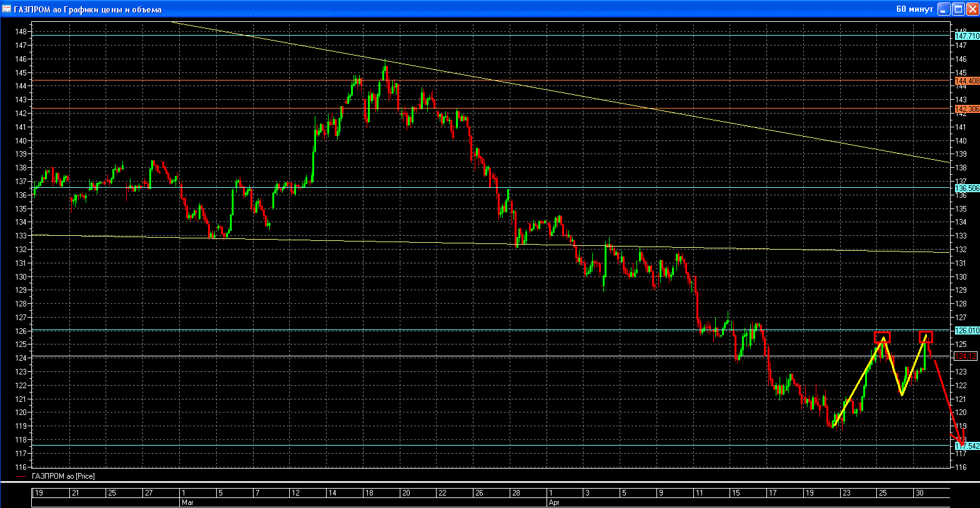Select the right red square peak marker
Screen dimensions: 980x508
926,337
